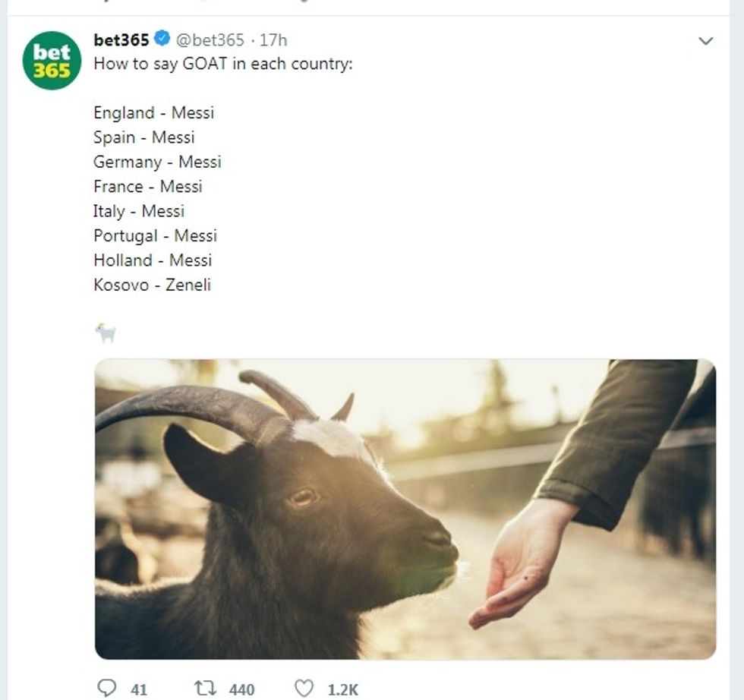Click the 'How to say GOAT' headline text

[223, 64]
